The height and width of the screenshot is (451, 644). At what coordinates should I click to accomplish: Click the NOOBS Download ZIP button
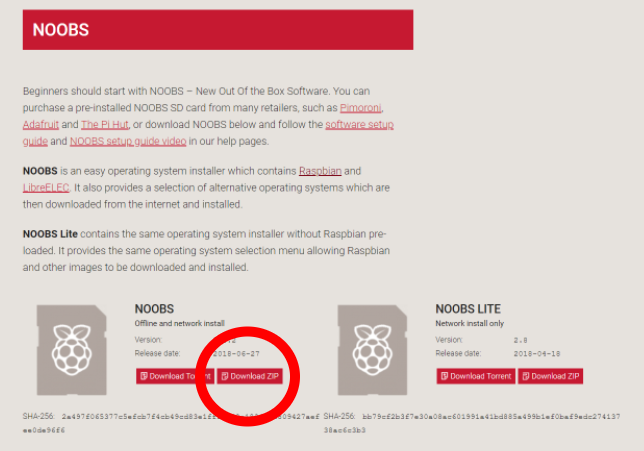tap(250, 376)
